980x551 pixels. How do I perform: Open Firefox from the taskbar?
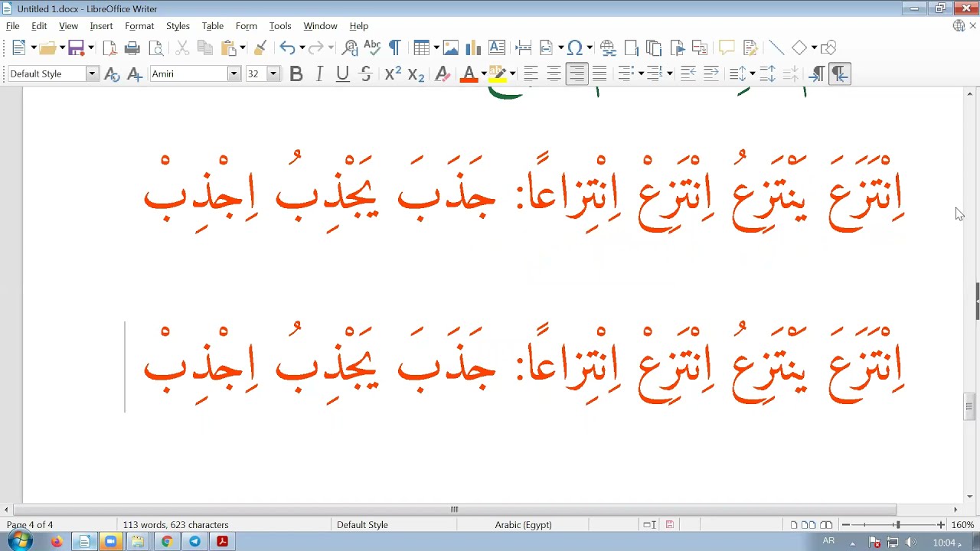click(x=56, y=542)
